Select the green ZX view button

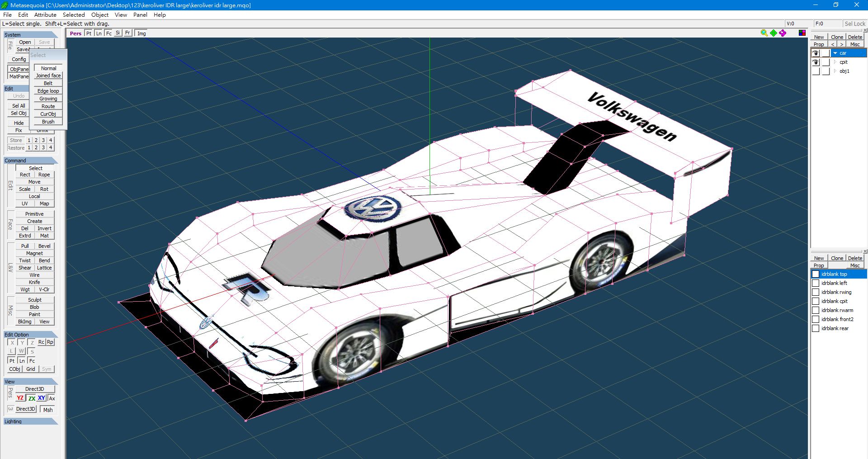[x=31, y=398]
